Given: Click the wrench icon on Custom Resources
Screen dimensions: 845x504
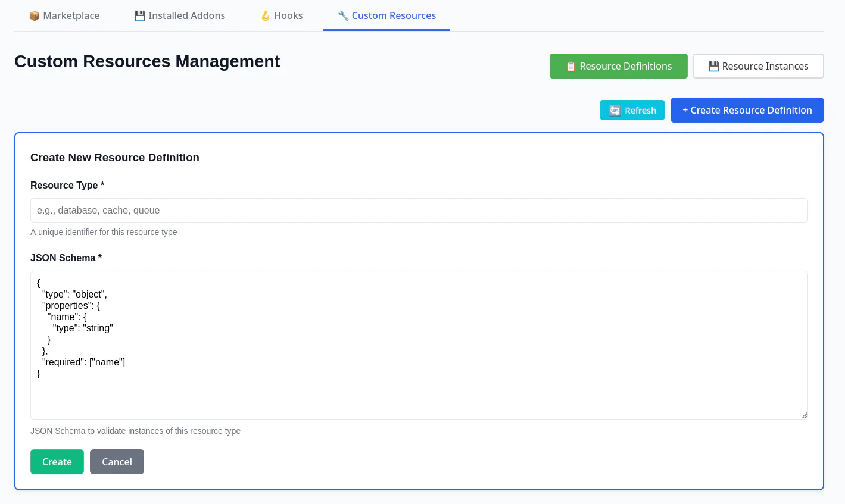Looking at the screenshot, I should pos(343,16).
